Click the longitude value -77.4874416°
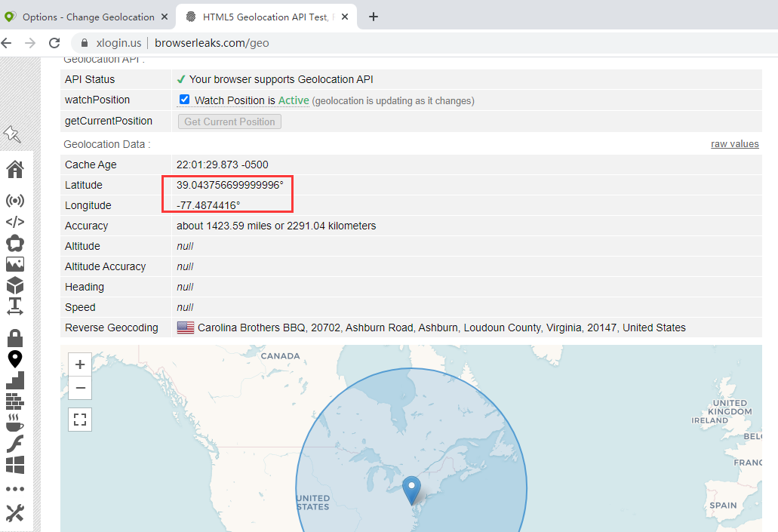 tap(208, 205)
